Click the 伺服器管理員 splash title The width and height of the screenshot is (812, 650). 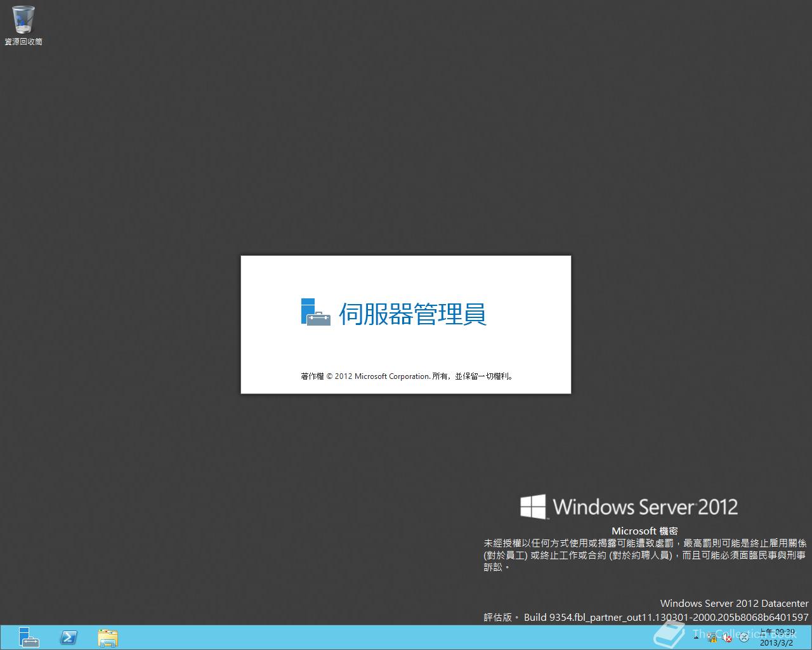point(413,314)
